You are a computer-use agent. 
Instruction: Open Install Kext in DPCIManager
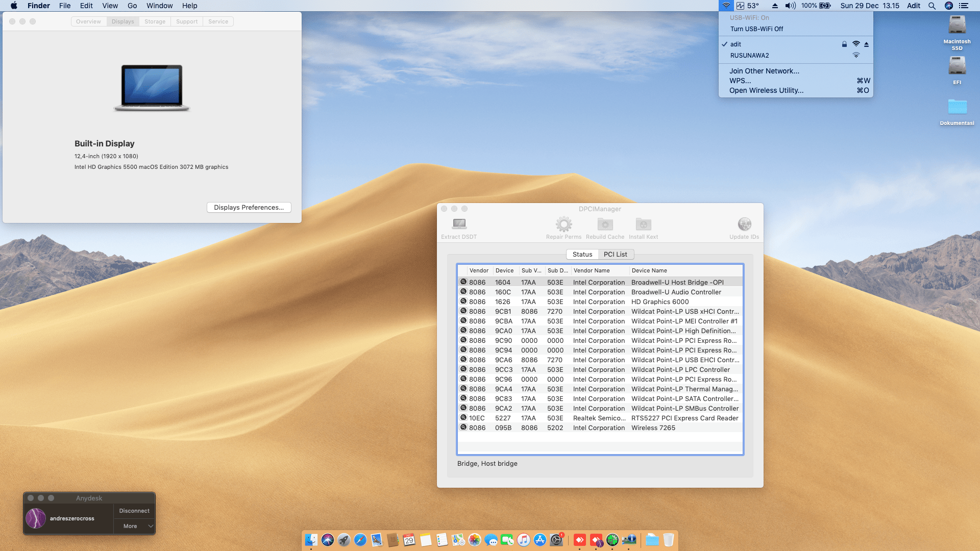tap(643, 224)
